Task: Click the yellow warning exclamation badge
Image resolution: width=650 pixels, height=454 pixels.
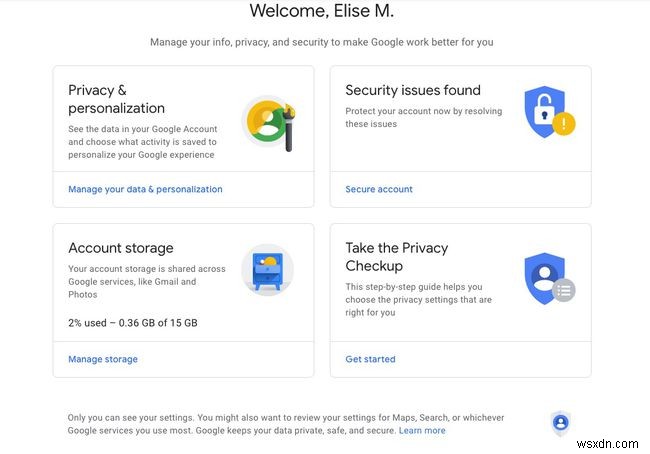Action: 564,126
